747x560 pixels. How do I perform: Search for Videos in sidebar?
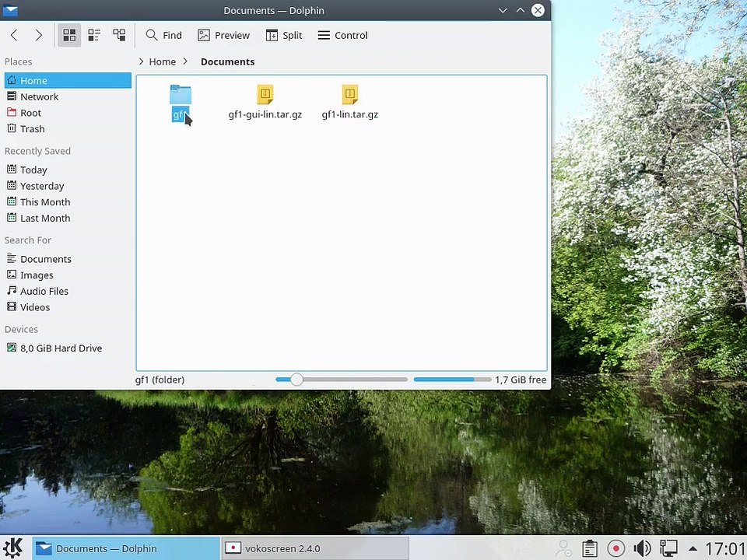68,307
